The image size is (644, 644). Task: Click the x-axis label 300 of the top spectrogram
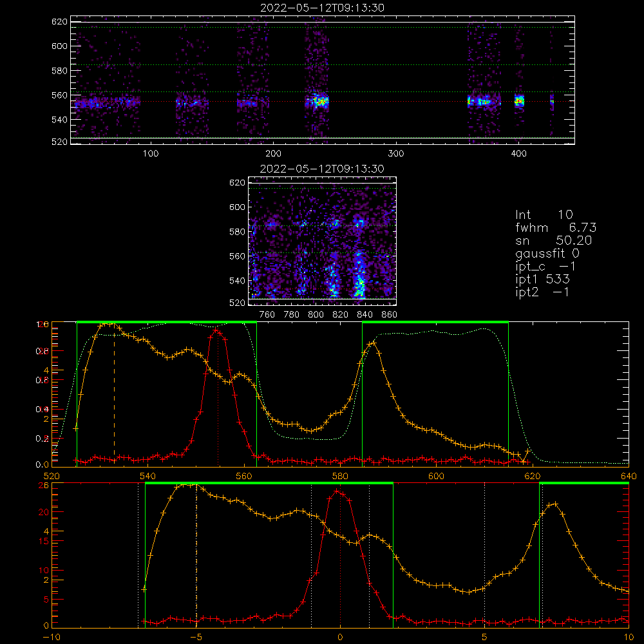coord(396,154)
